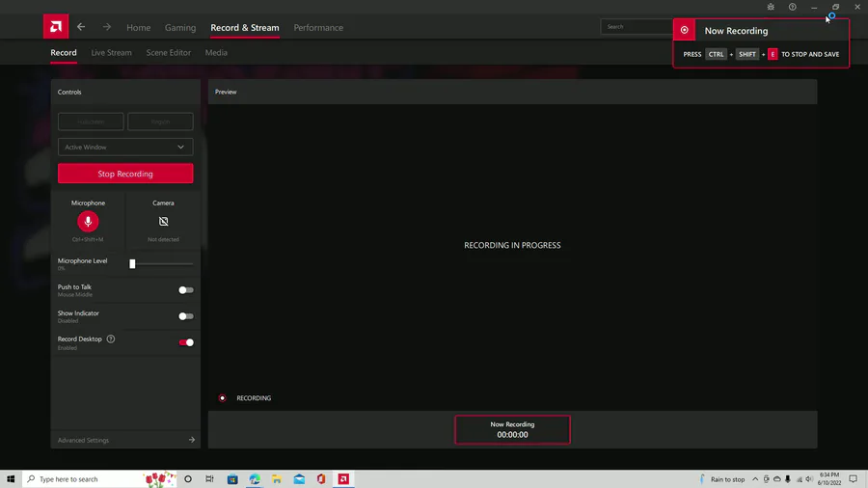Open Task View on taskbar
The image size is (868, 488).
click(x=209, y=478)
